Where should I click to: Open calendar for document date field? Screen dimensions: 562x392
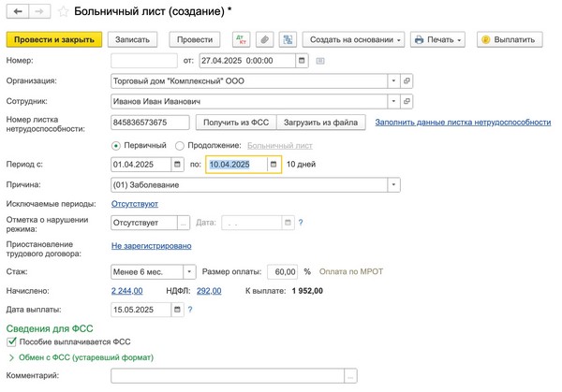pos(302,61)
